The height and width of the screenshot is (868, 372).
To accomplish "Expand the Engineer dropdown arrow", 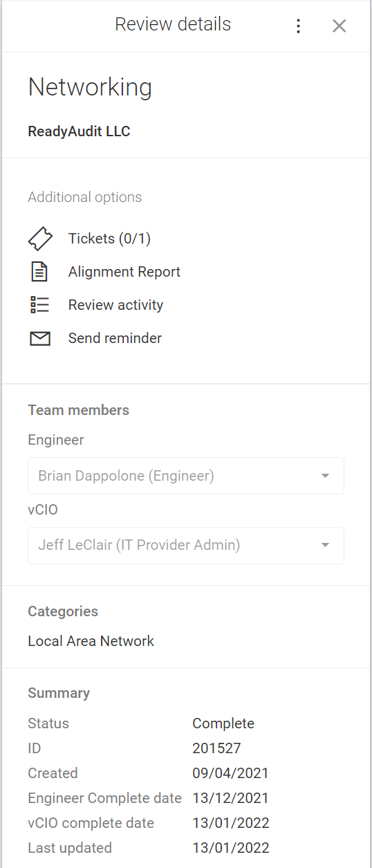I will point(325,476).
